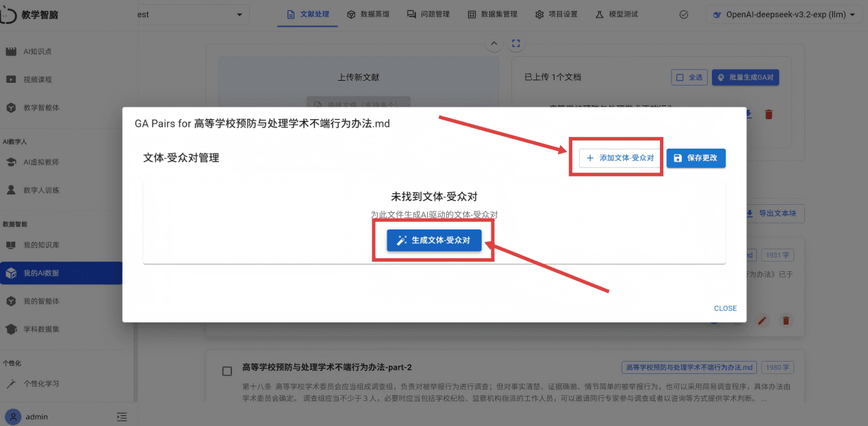868x426 pixels.
Task: Click the 1980 字 count tag
Action: pos(777,367)
